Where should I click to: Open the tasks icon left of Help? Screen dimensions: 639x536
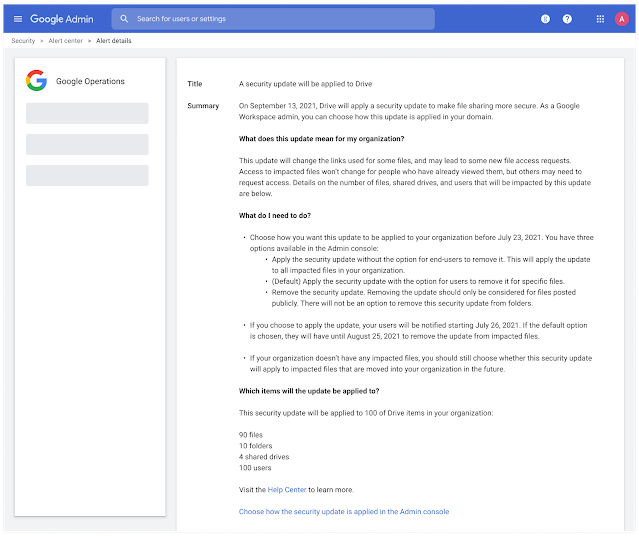[544, 19]
